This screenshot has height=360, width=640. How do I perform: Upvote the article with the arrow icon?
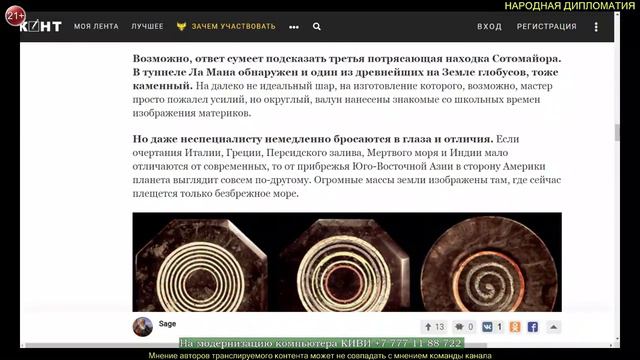(x=428, y=327)
